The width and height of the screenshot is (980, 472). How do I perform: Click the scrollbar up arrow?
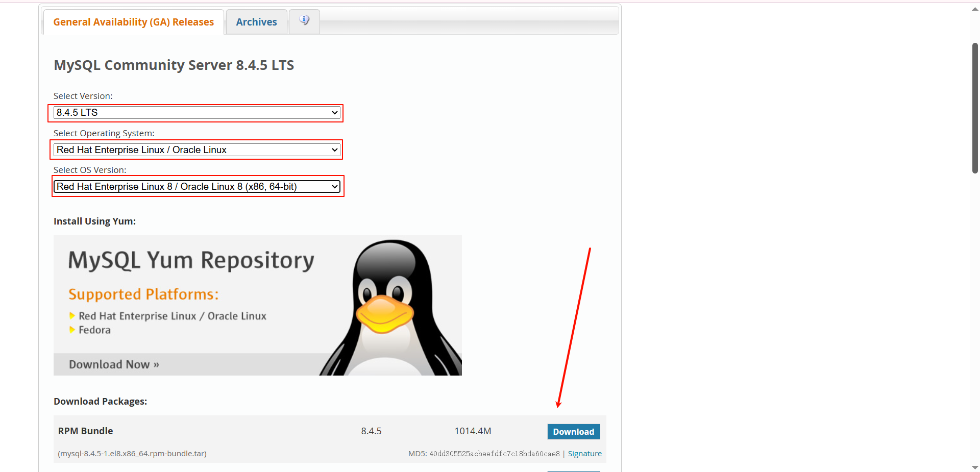click(x=974, y=8)
